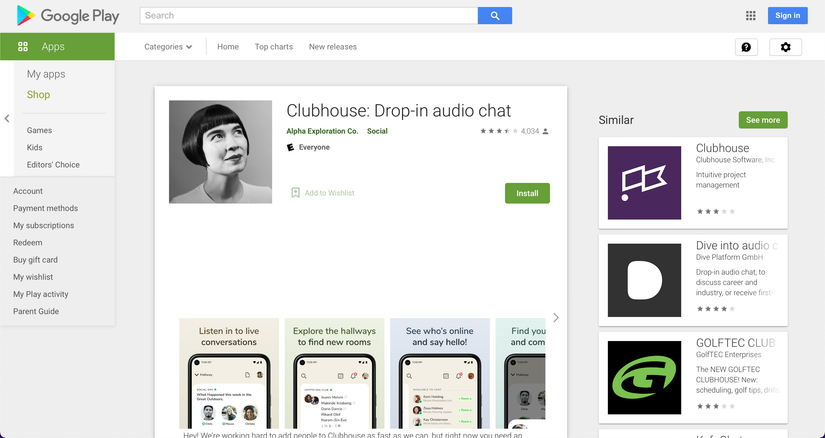Open the Alpha Exploration Co. developer link
Viewport: 825px width, 438px height.
pyautogui.click(x=322, y=131)
